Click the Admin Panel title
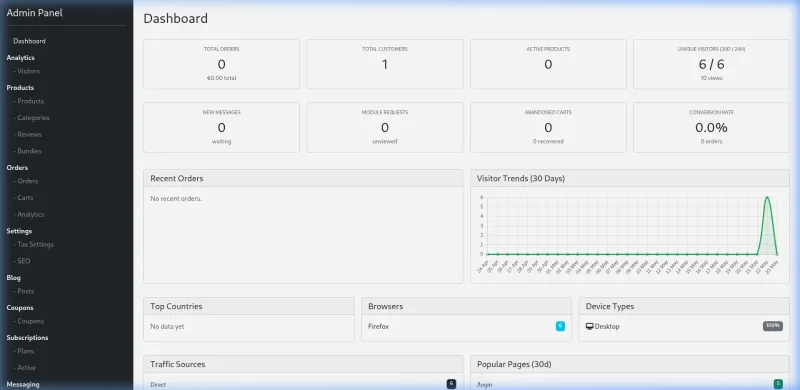800x390 pixels. 35,13
